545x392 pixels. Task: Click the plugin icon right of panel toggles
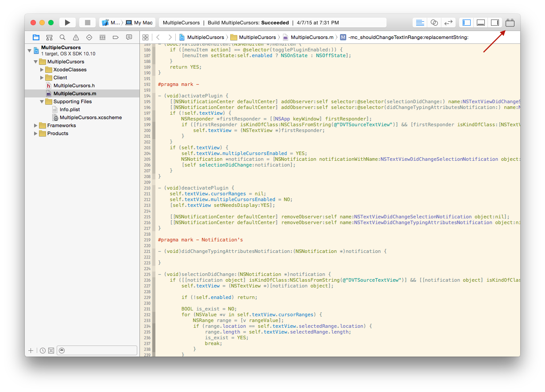pyautogui.click(x=510, y=23)
